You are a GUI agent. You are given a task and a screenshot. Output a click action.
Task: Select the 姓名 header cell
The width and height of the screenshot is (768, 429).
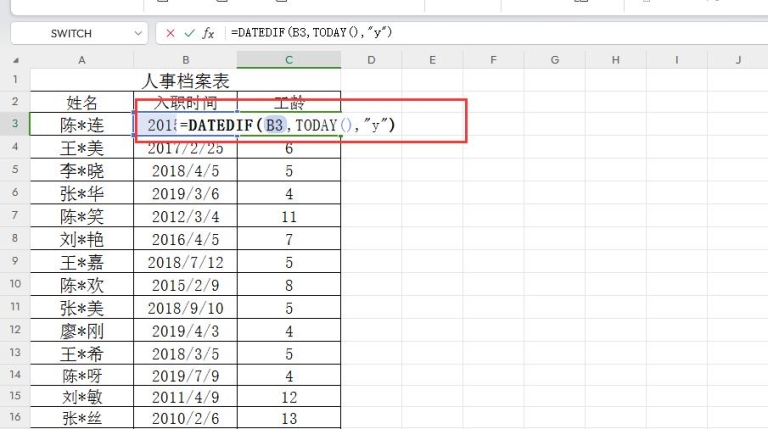(82, 102)
